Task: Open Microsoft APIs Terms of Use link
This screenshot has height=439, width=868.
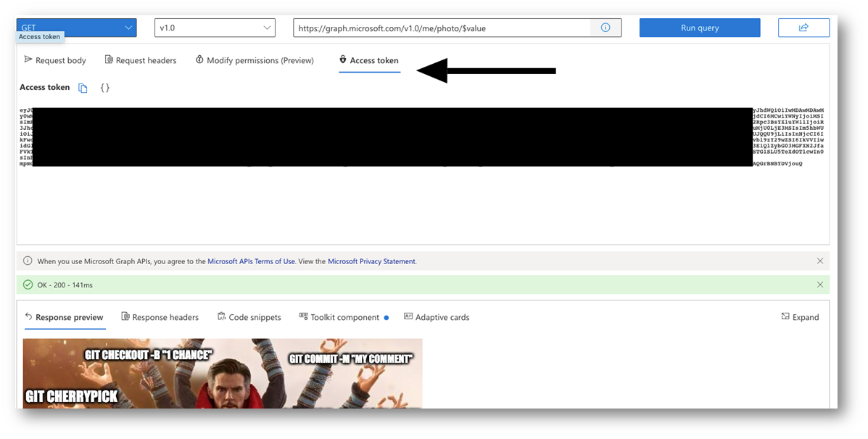Action: 252,261
